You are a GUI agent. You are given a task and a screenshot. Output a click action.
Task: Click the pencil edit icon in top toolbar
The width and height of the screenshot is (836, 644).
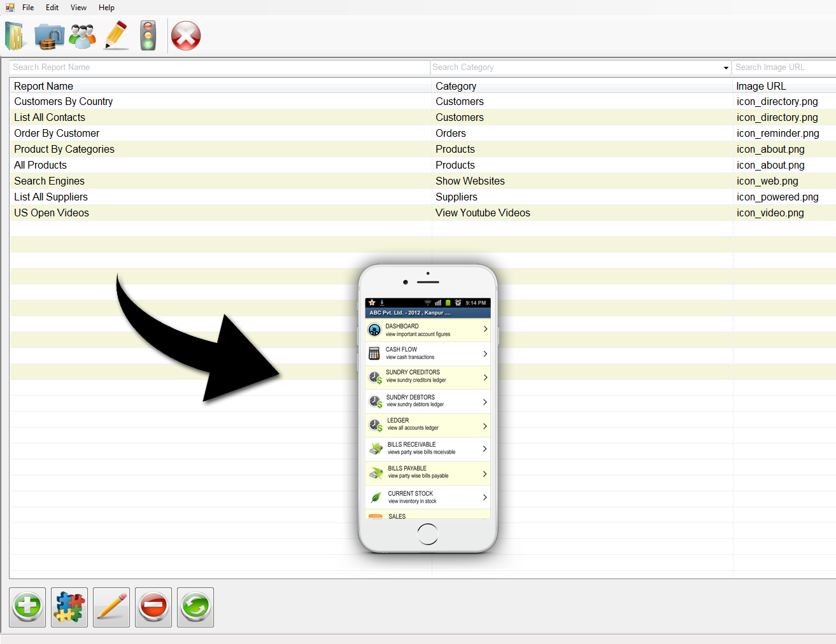pos(116,36)
